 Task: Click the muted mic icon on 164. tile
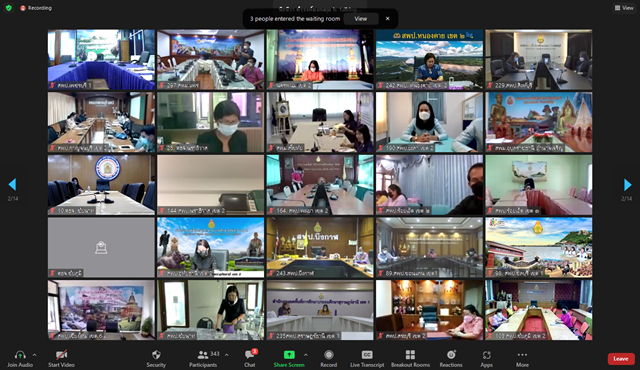click(271, 210)
